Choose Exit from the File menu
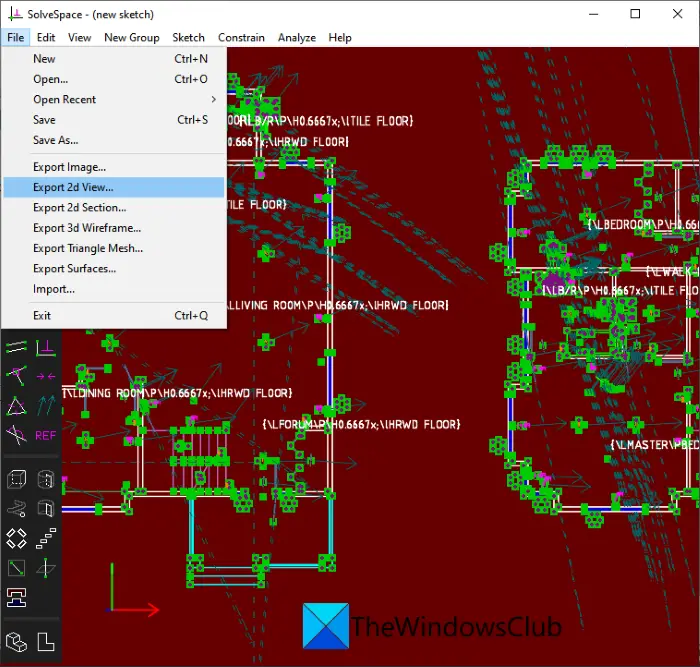Image resolution: width=700 pixels, height=667 pixels. click(114, 316)
